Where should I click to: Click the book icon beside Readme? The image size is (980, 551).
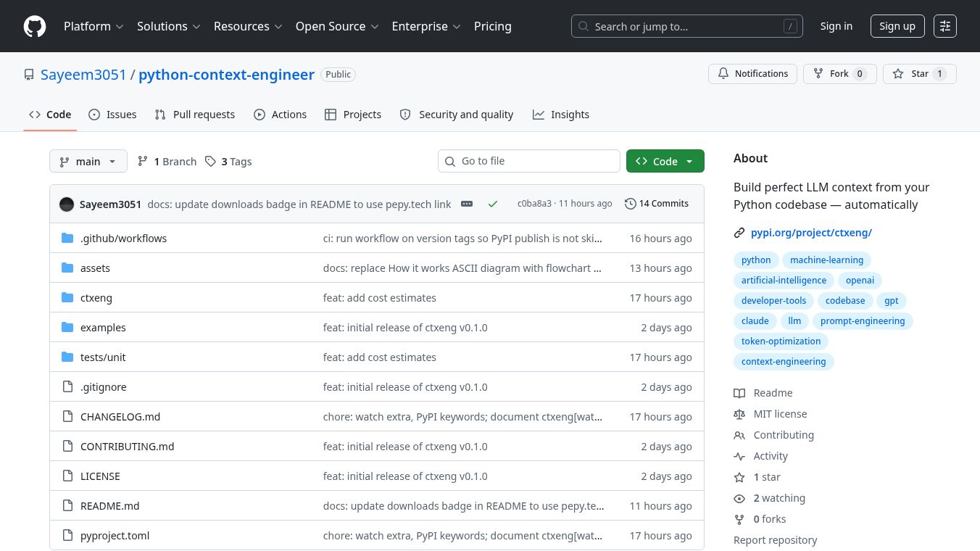pos(739,393)
